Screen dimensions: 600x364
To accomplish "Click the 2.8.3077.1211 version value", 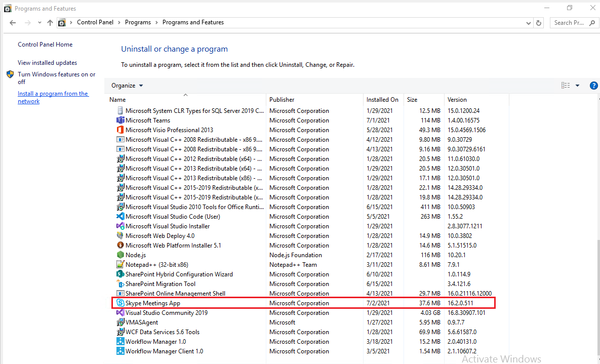I will (465, 226).
